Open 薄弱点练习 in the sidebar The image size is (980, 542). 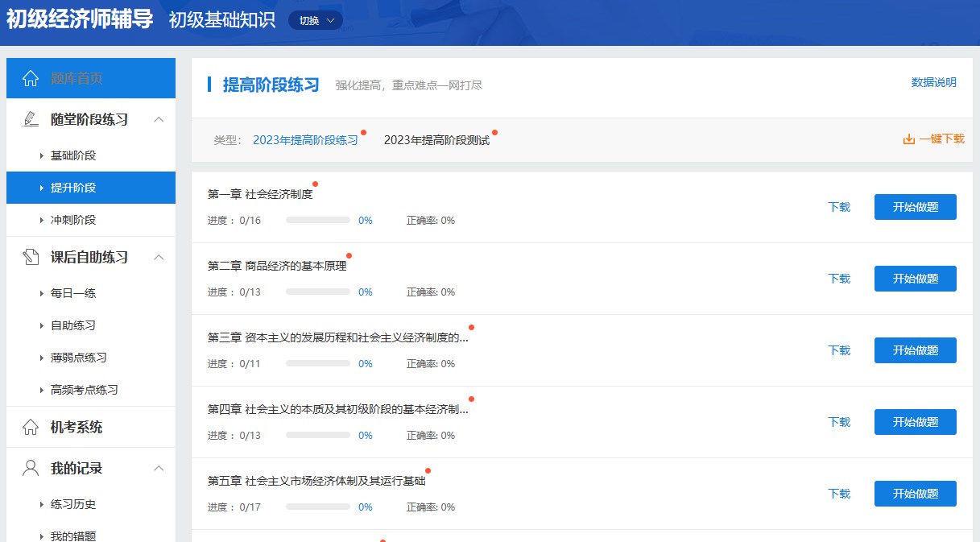pyautogui.click(x=78, y=358)
